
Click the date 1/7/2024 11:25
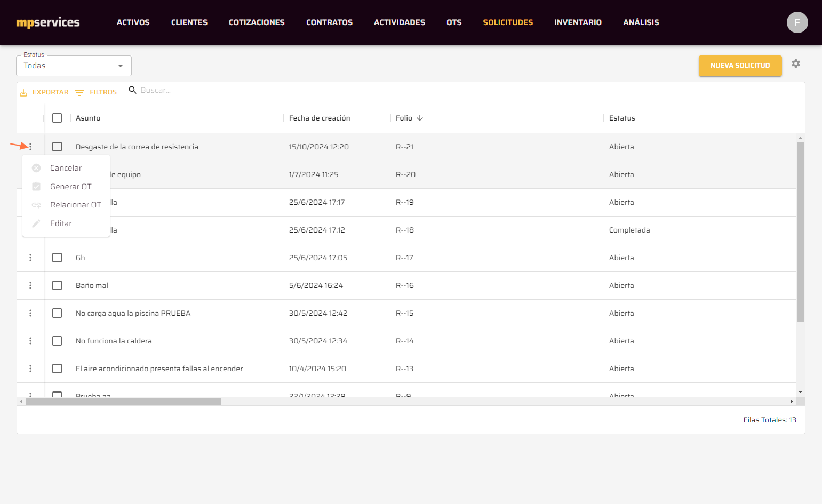[314, 174]
